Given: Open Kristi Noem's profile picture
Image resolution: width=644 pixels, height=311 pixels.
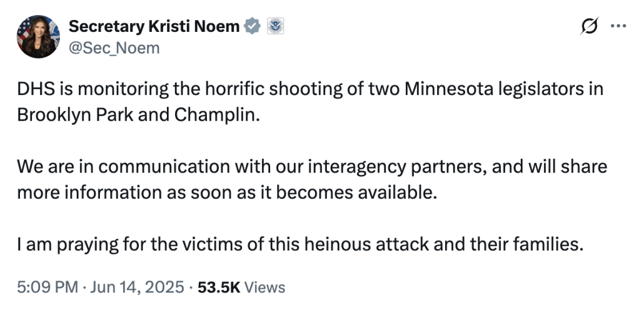Looking at the screenshot, I should [x=38, y=37].
